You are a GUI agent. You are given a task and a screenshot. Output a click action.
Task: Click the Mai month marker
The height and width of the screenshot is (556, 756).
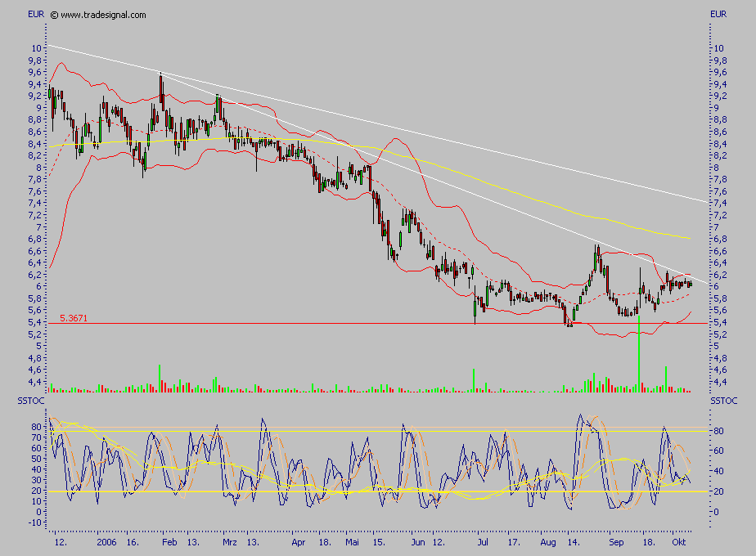coord(353,541)
